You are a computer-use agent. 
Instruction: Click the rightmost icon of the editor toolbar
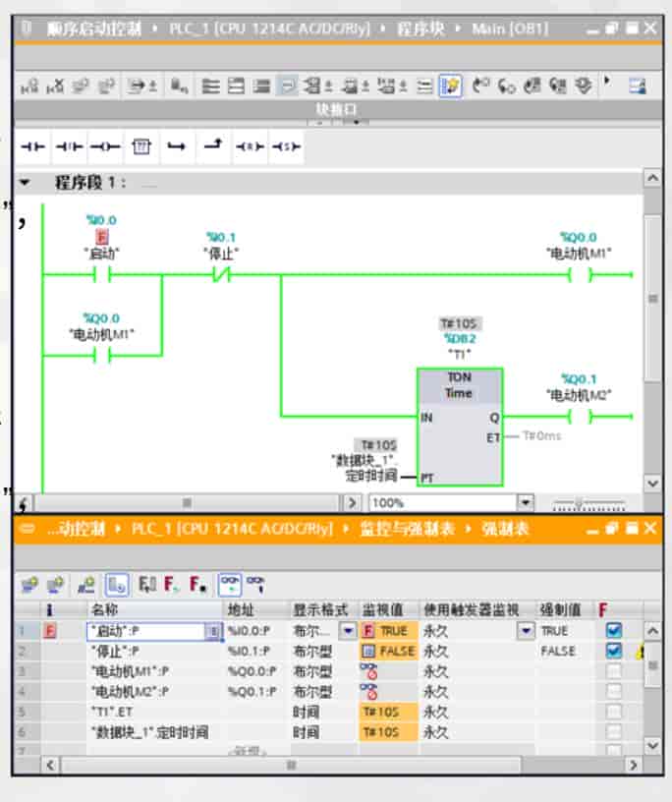click(x=638, y=86)
